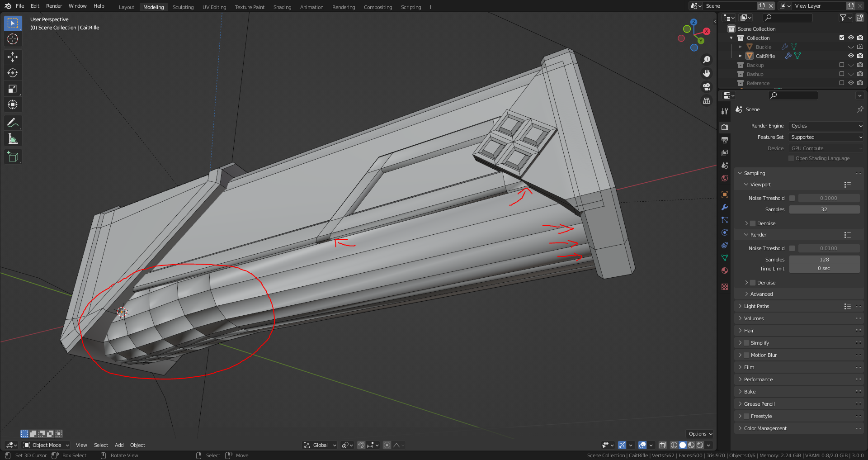Select the Add Cube tool

coord(13,157)
